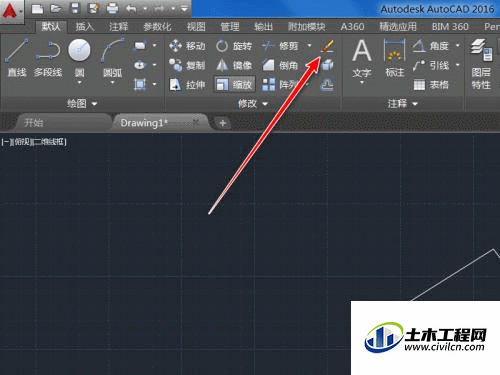Open the A360 ribbon tab
The width and height of the screenshot is (500, 375).
point(352,27)
